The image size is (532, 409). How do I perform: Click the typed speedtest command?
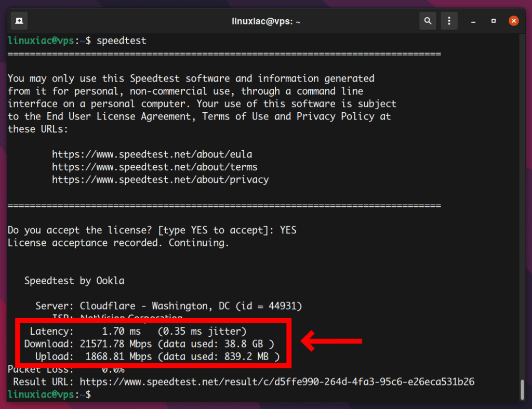(122, 41)
